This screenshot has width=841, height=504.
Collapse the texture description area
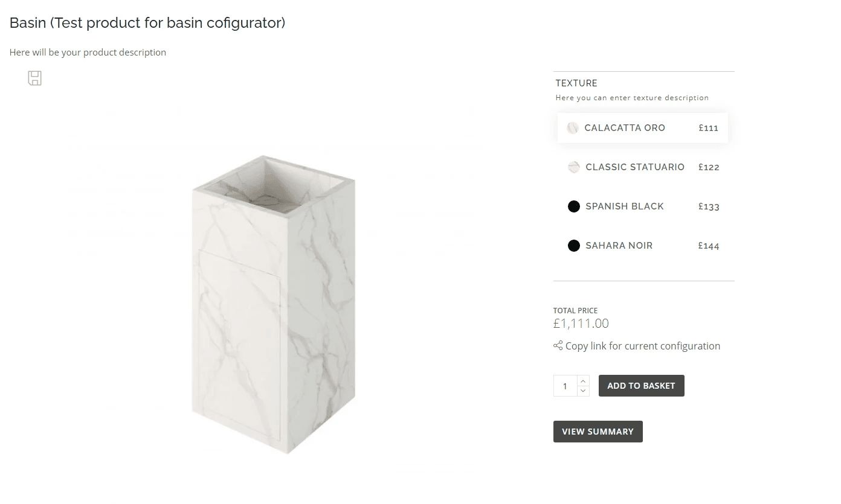632,97
